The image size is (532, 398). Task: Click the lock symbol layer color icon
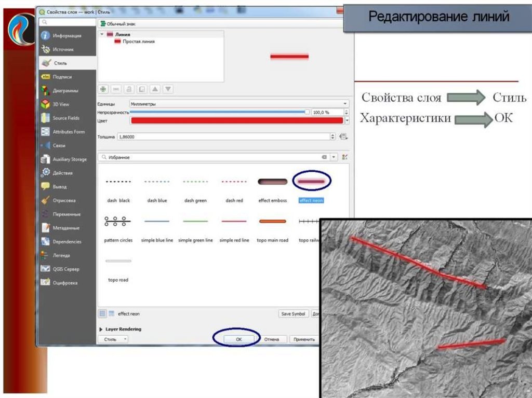[x=129, y=89]
